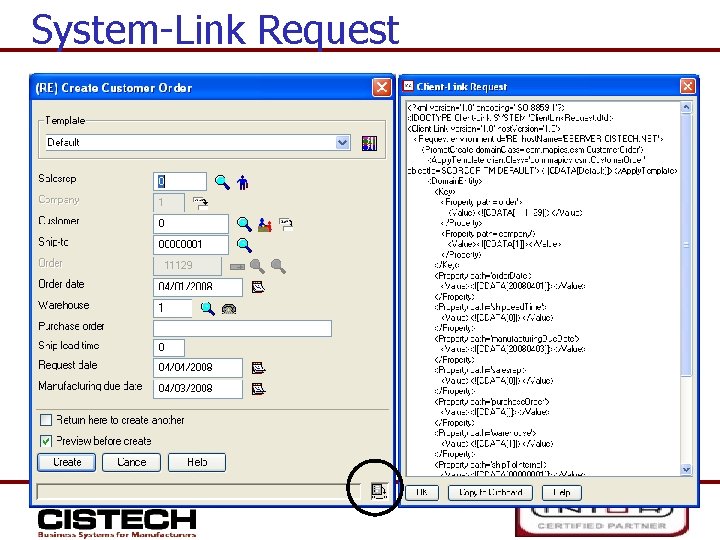Click the grey bar icon beside the Order field
Screen dimensions: 720x540
237,266
